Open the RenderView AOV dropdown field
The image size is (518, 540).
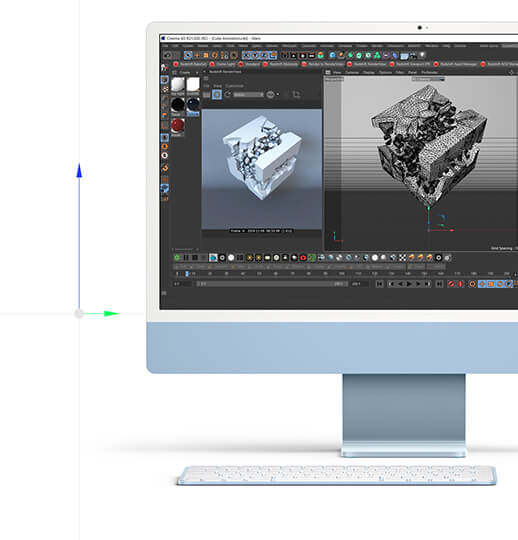(x=249, y=94)
